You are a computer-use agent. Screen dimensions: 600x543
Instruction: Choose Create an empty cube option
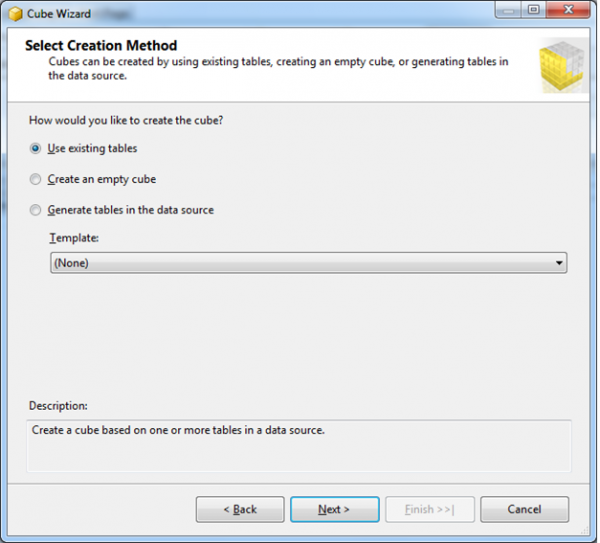pyautogui.click(x=36, y=179)
